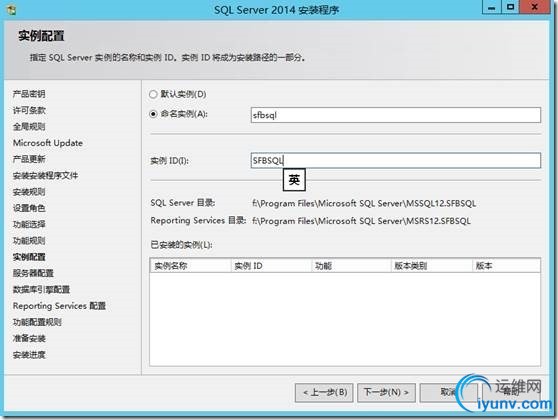Select 安装进度 step in sidebar
Screen dimensions: 558x420
(x=29, y=355)
